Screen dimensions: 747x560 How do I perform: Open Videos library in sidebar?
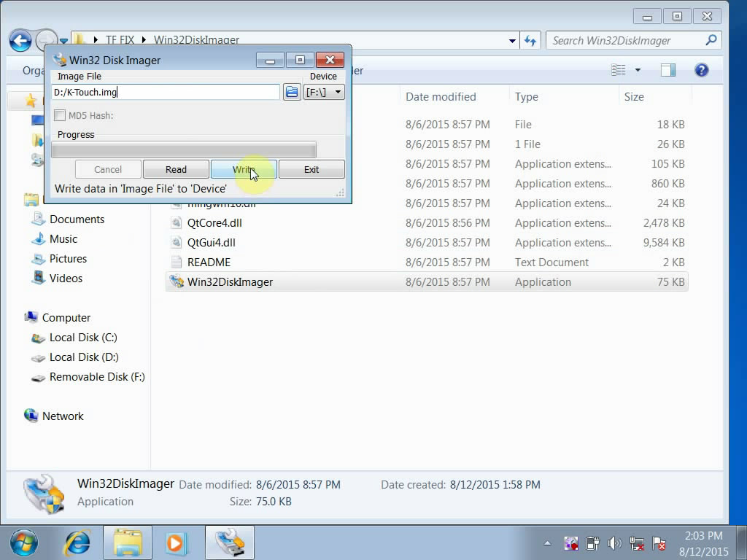[x=66, y=278]
